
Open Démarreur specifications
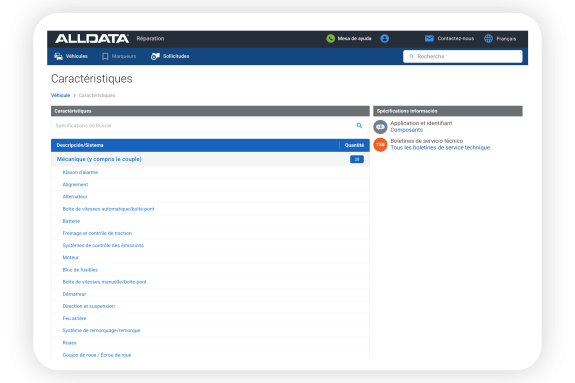pyautogui.click(x=74, y=294)
